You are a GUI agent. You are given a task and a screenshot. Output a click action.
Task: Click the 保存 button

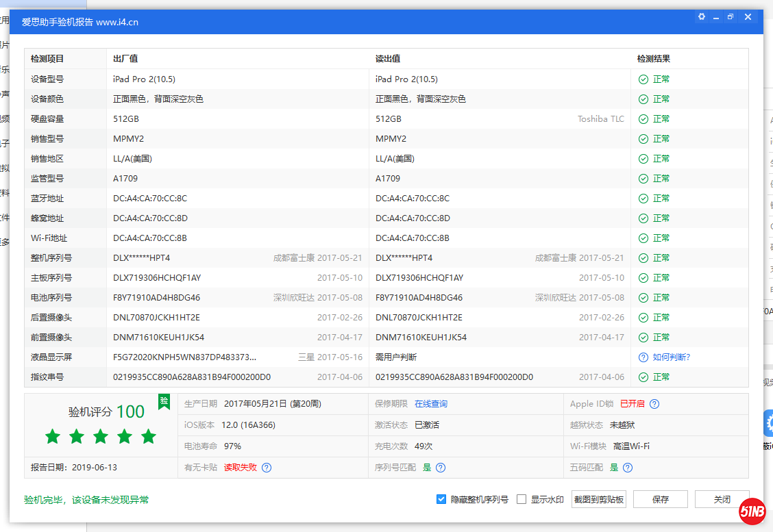[x=660, y=499]
